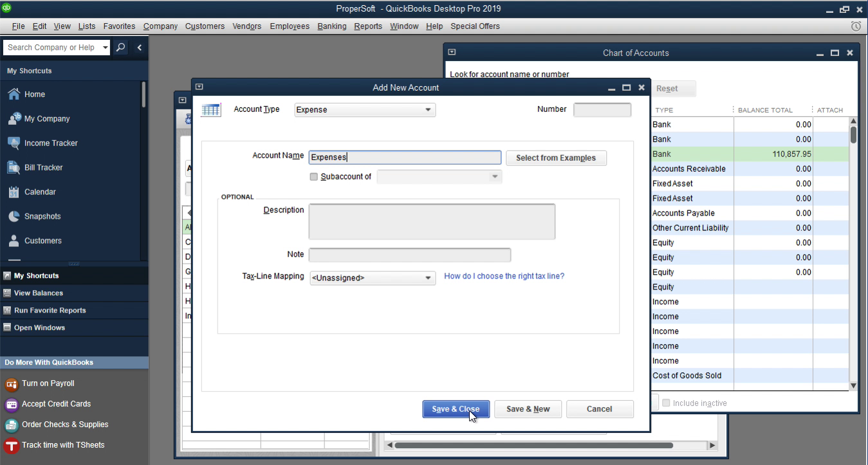Click account type grid icon

point(211,110)
